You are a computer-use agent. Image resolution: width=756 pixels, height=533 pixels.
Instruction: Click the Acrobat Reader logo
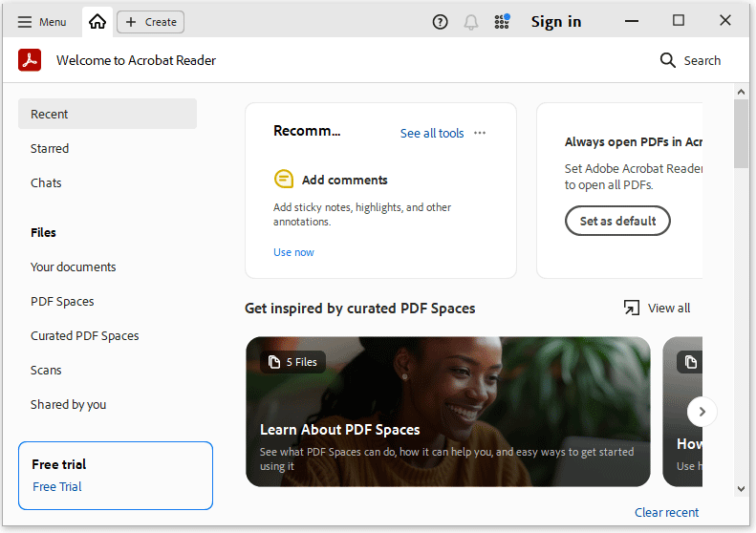(x=30, y=60)
